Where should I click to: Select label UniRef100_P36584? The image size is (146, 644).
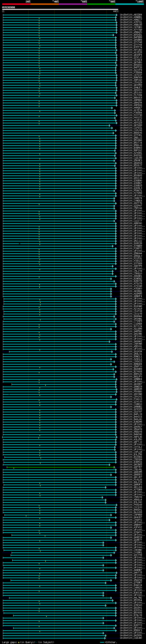click(x=131, y=113)
